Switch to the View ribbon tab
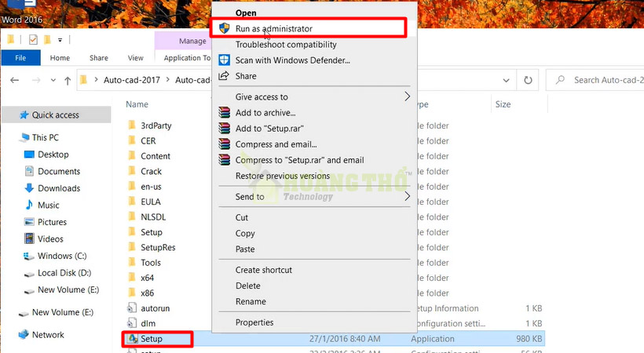 pos(136,58)
